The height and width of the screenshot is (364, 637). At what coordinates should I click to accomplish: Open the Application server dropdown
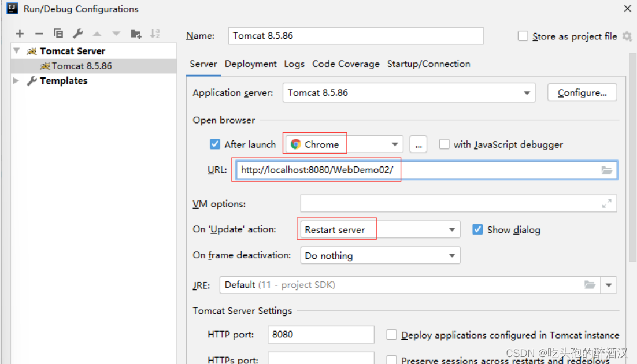(x=527, y=92)
